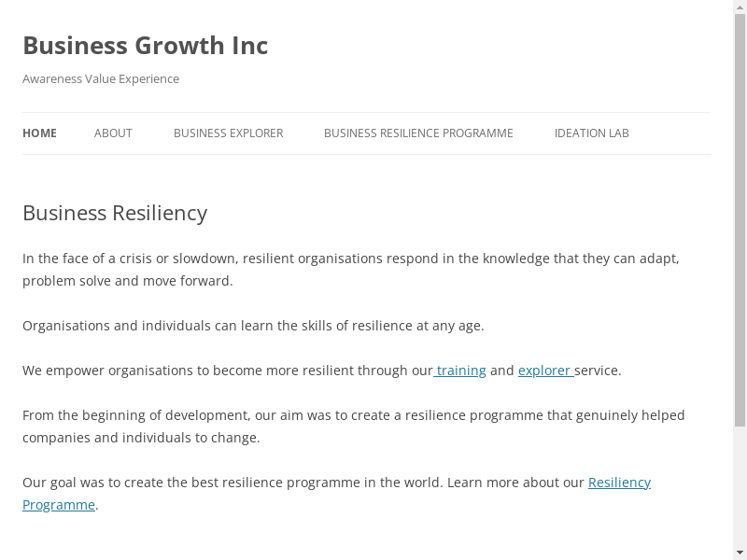Open the Business Resilience Programme menu item
Viewport: 747px width, 560px height.
coord(418,133)
